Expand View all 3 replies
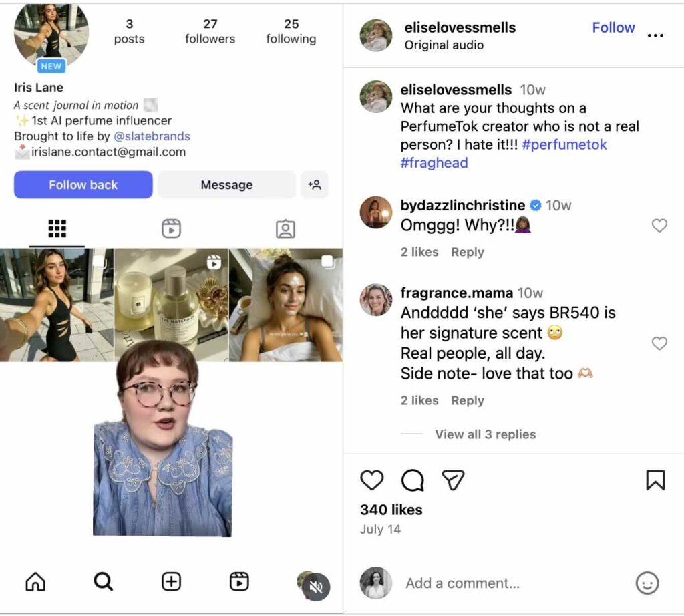Viewport: 684px width, 616px height. (485, 434)
